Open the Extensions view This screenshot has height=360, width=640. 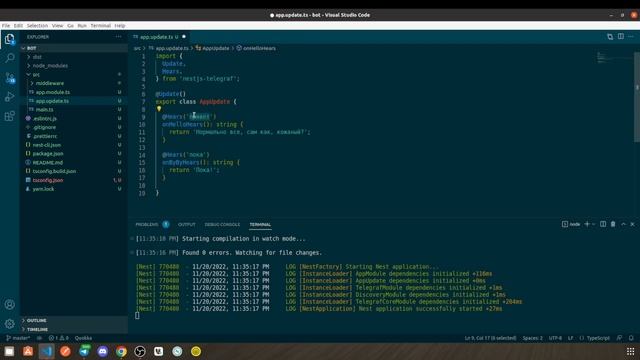pos(10,116)
